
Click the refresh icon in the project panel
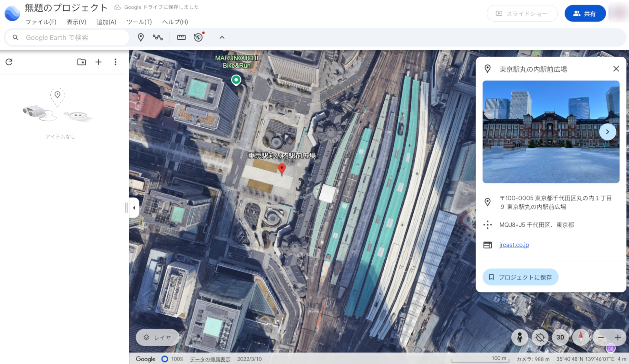point(9,62)
